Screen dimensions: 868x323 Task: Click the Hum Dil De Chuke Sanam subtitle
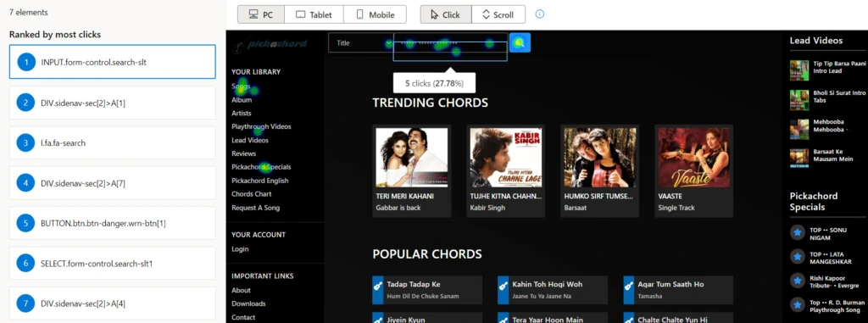(423, 297)
